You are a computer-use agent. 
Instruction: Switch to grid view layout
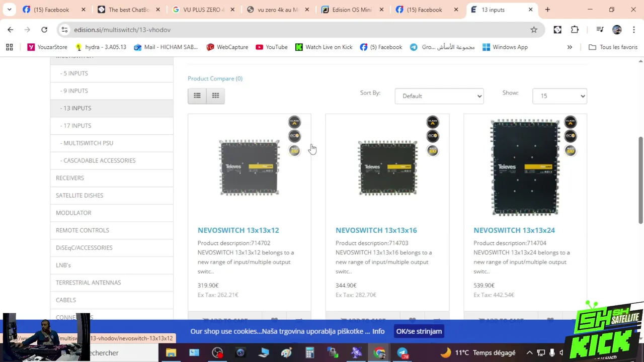point(215,96)
